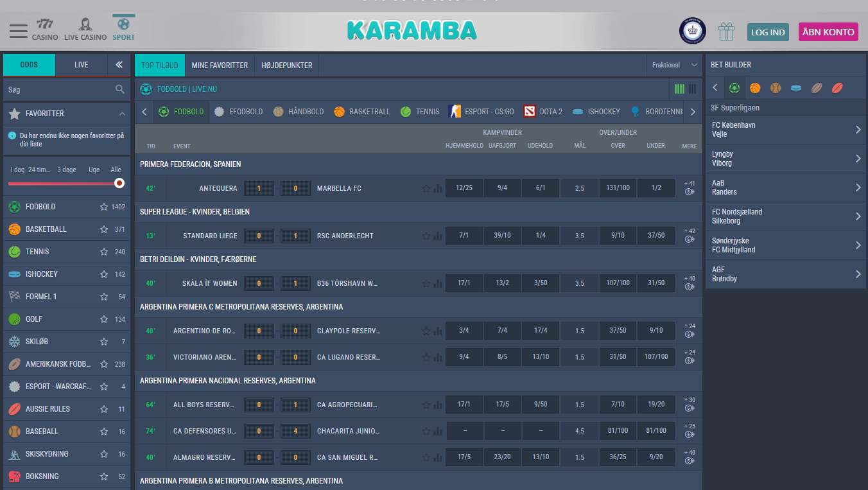The height and width of the screenshot is (490, 868).
Task: Open the hamburger main menu
Action: pyautogui.click(x=19, y=31)
